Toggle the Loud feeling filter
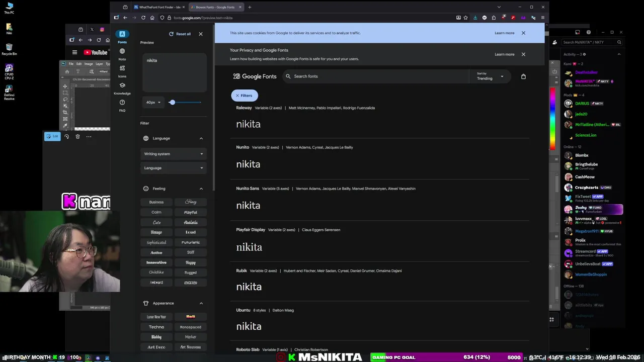The image size is (644, 362). point(191,232)
